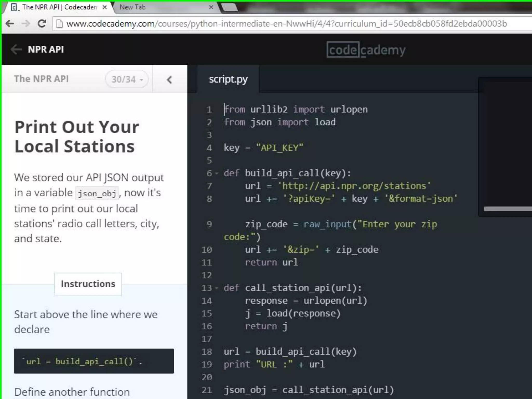Click 'url = build_api_call(key)' on line 18
The width and height of the screenshot is (532, 399).
pyautogui.click(x=290, y=352)
